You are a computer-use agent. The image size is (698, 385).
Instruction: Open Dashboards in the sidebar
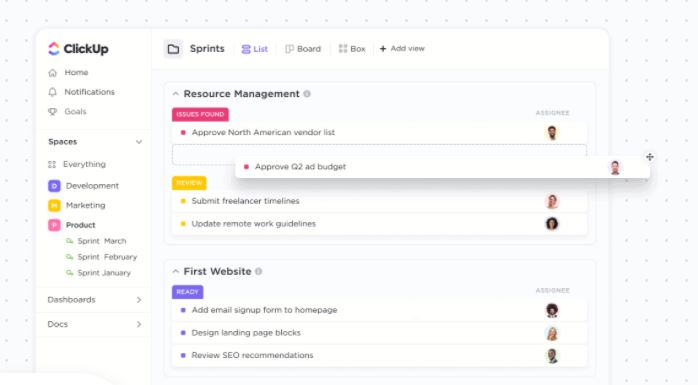click(71, 300)
